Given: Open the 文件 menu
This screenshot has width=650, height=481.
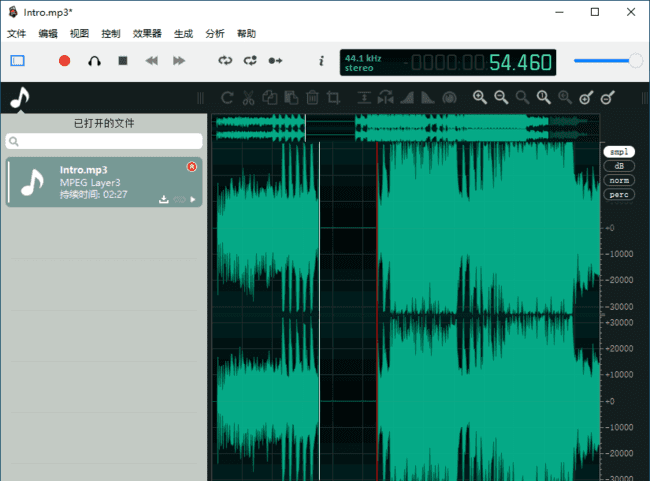Looking at the screenshot, I should tap(17, 34).
